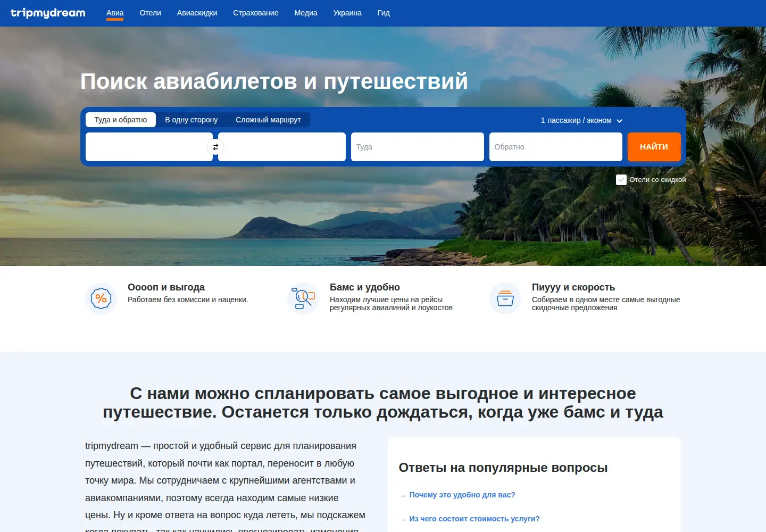Open the Медиа menu item
This screenshot has width=766, height=532.
306,13
